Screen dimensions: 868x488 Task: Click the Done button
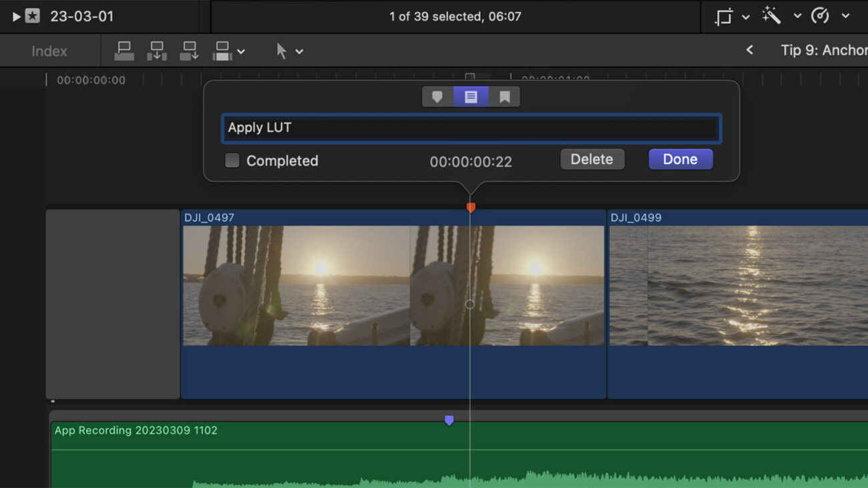pos(680,159)
